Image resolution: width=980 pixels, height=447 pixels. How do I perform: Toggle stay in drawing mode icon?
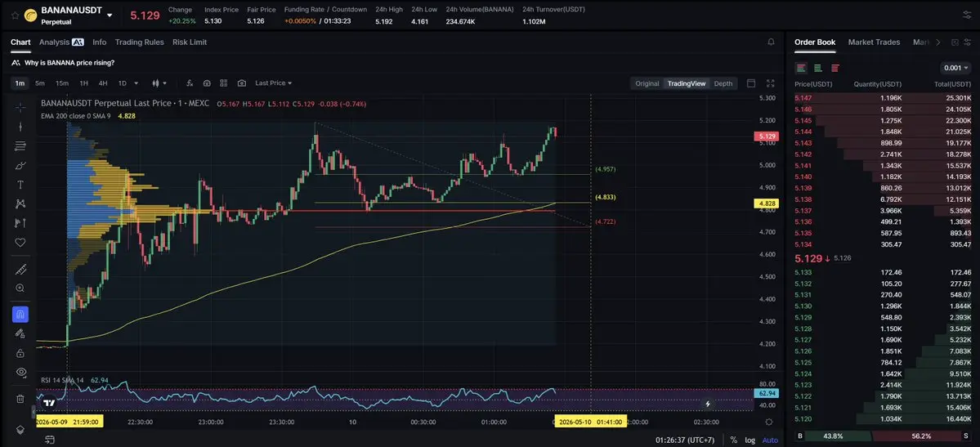[x=20, y=334]
